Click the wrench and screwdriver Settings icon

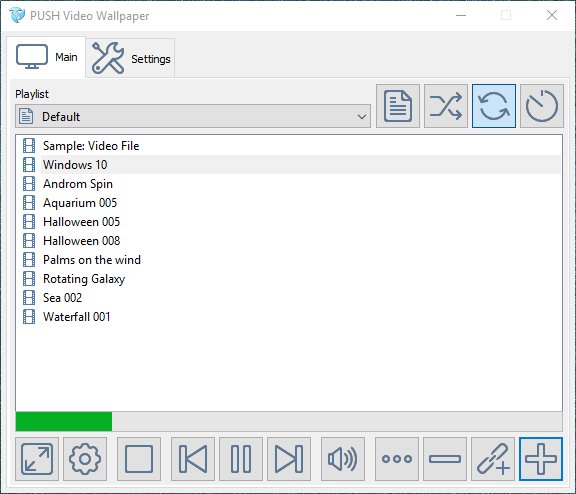108,58
